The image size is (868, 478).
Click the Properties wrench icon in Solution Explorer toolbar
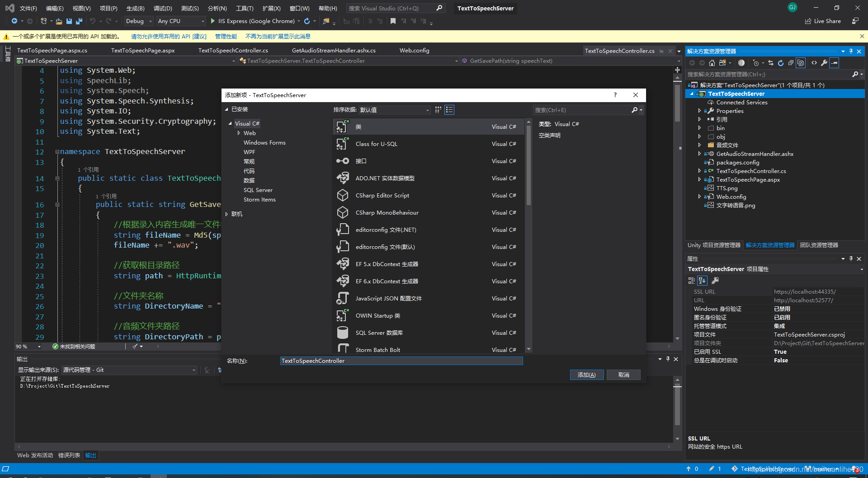click(824, 63)
